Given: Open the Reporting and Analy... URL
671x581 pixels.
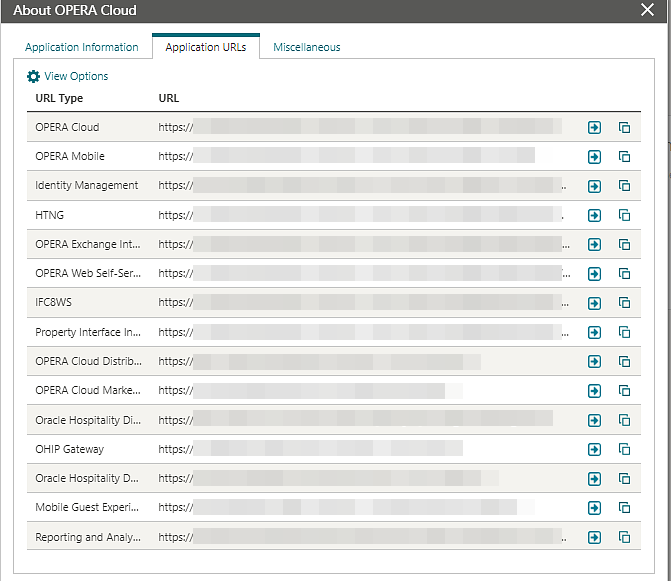Looking at the screenshot, I should point(594,537).
